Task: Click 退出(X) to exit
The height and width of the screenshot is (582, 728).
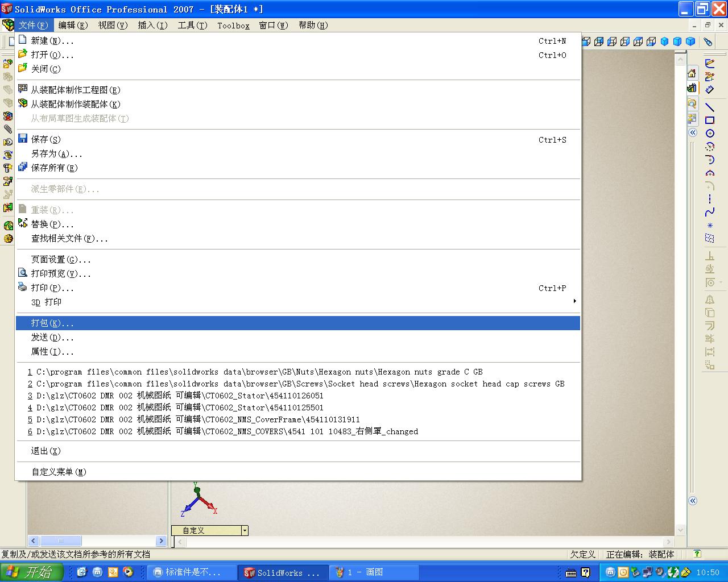Action: point(298,451)
